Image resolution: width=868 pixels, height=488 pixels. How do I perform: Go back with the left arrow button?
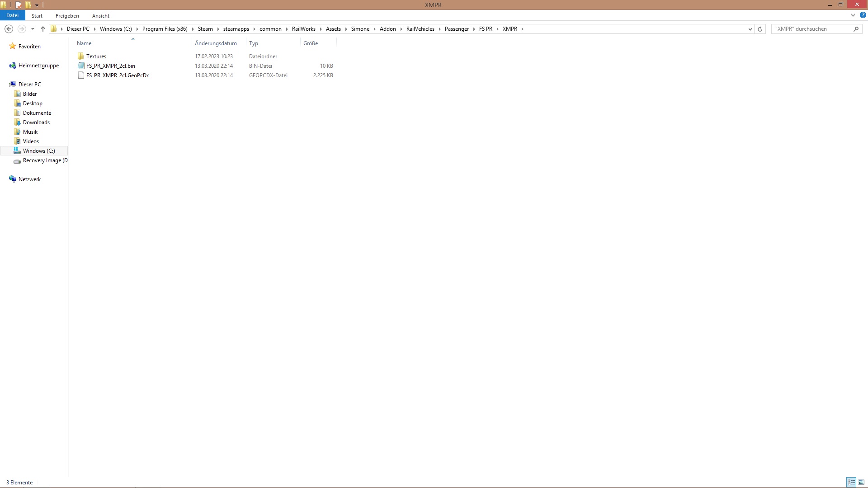(x=9, y=29)
